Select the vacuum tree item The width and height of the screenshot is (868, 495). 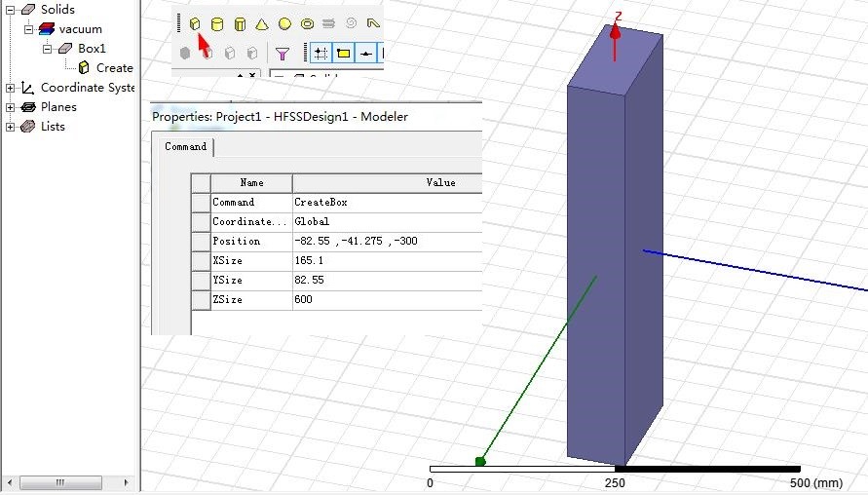click(80, 29)
